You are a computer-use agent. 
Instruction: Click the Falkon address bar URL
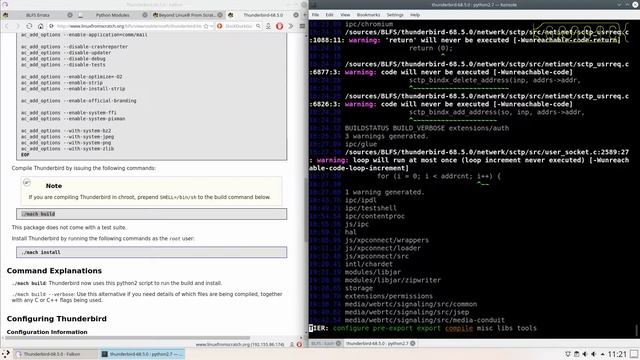[129, 26]
